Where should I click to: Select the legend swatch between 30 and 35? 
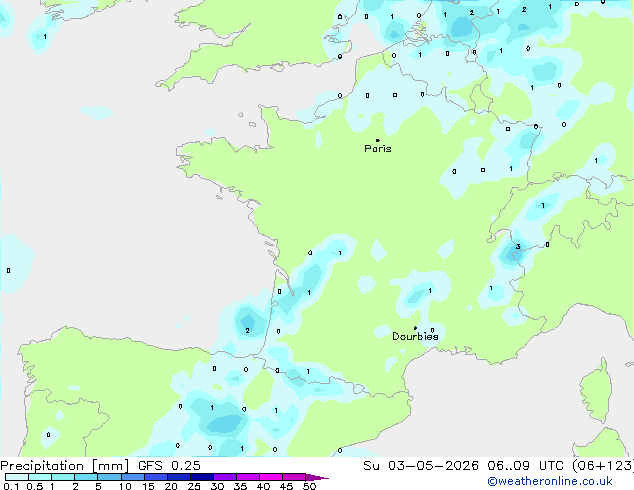(225, 477)
